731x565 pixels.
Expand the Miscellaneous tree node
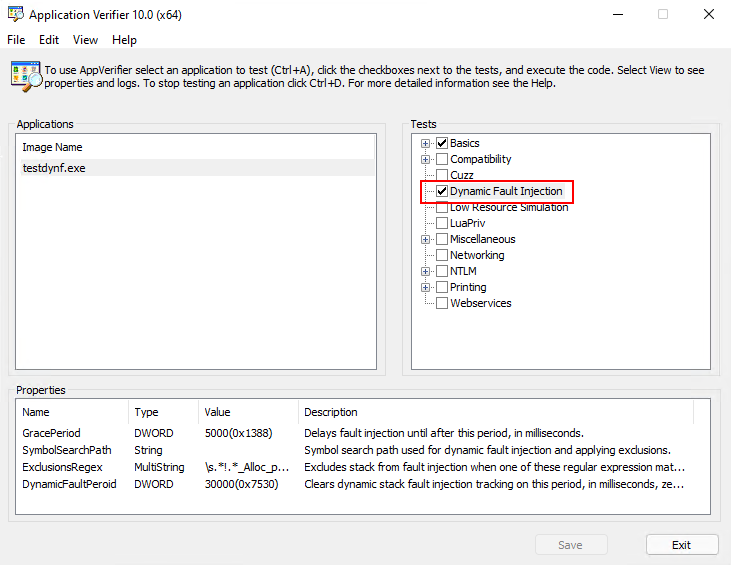(x=425, y=239)
